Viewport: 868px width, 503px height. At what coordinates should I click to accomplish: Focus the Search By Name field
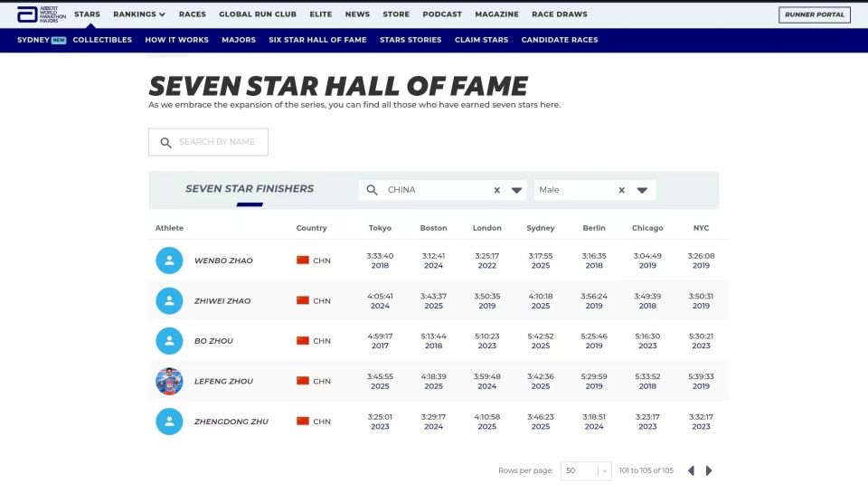tap(208, 142)
